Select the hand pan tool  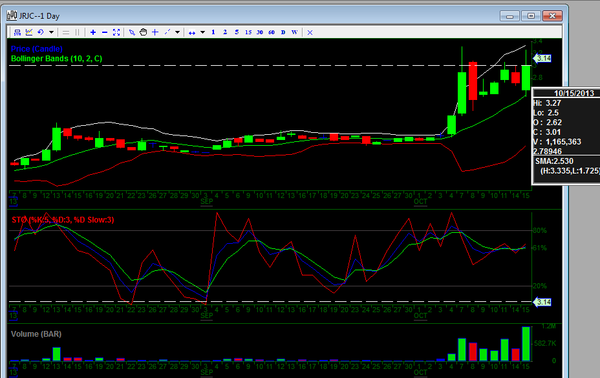[x=143, y=33]
